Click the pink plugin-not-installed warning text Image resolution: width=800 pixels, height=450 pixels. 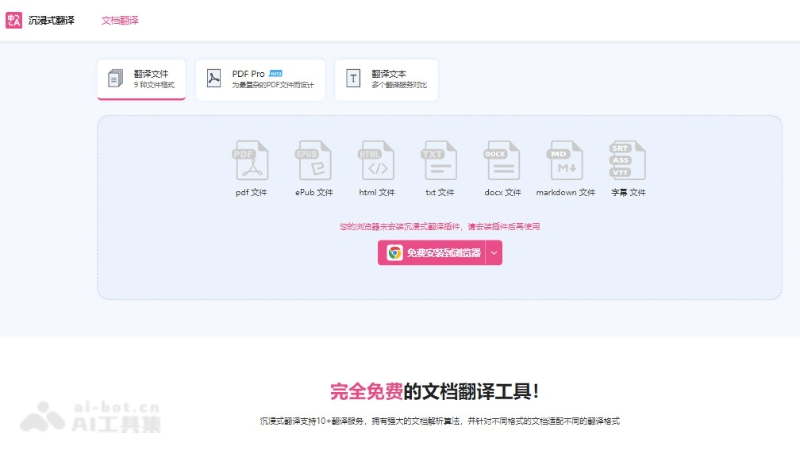439,226
